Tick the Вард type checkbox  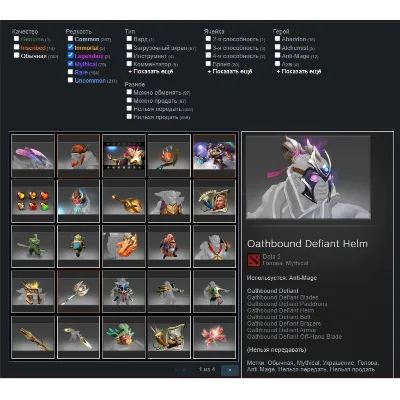(x=129, y=39)
